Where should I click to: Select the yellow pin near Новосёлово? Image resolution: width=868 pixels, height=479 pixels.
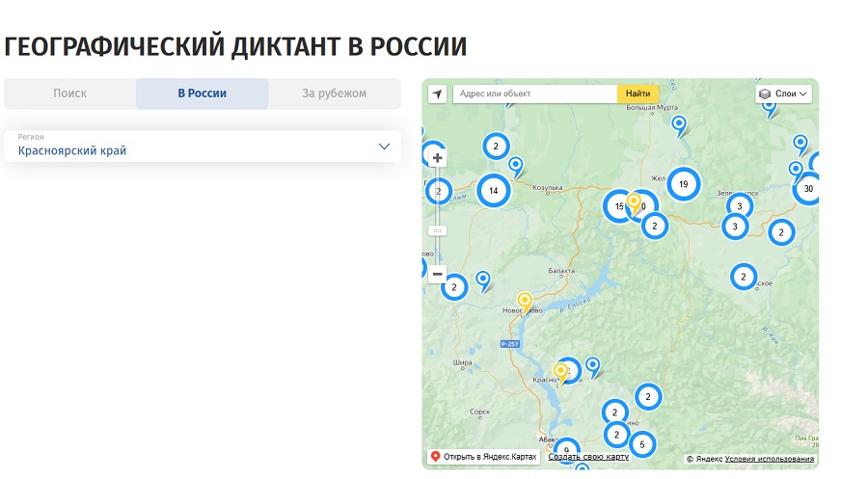point(525,301)
